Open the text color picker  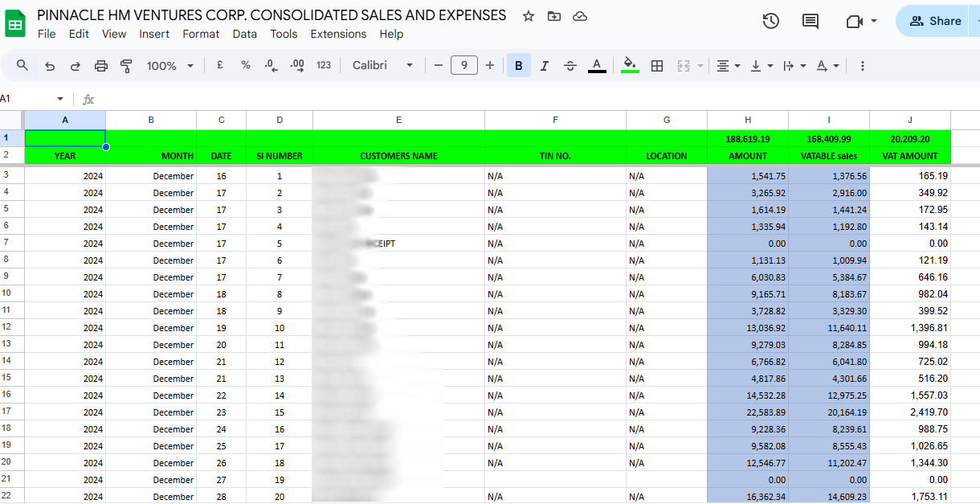597,66
